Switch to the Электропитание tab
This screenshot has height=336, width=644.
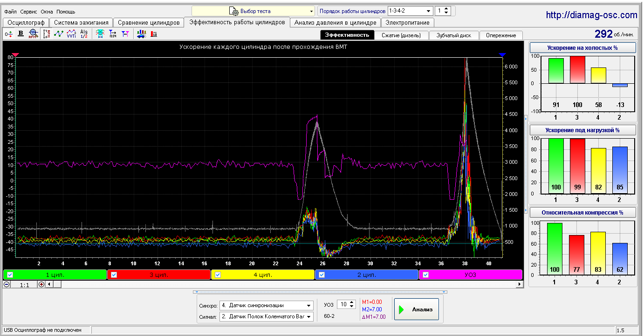tap(408, 22)
